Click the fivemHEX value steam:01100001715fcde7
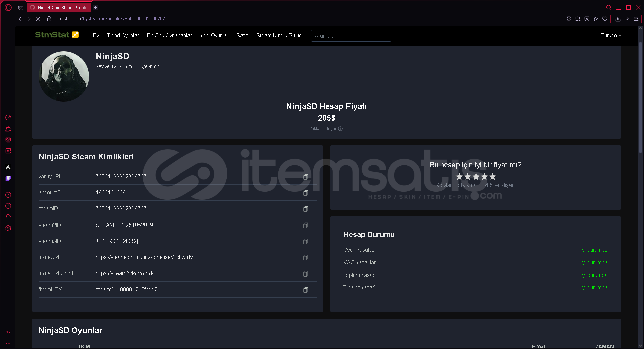This screenshot has width=644, height=349. pyautogui.click(x=126, y=290)
